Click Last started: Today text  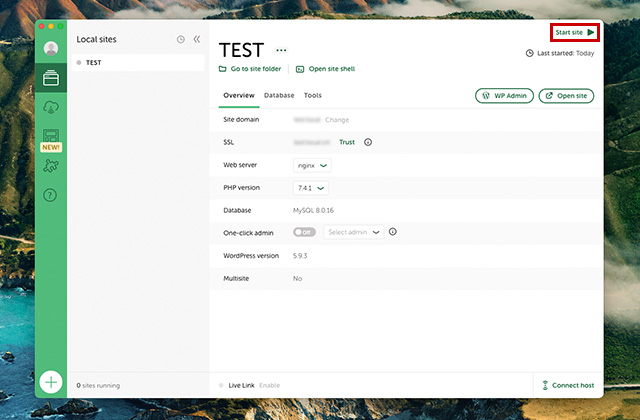566,53
